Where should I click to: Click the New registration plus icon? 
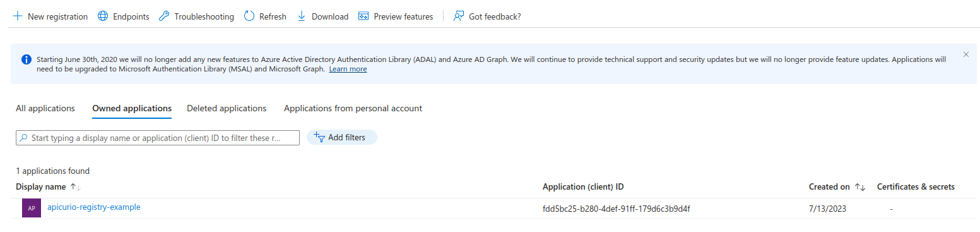pyautogui.click(x=18, y=16)
